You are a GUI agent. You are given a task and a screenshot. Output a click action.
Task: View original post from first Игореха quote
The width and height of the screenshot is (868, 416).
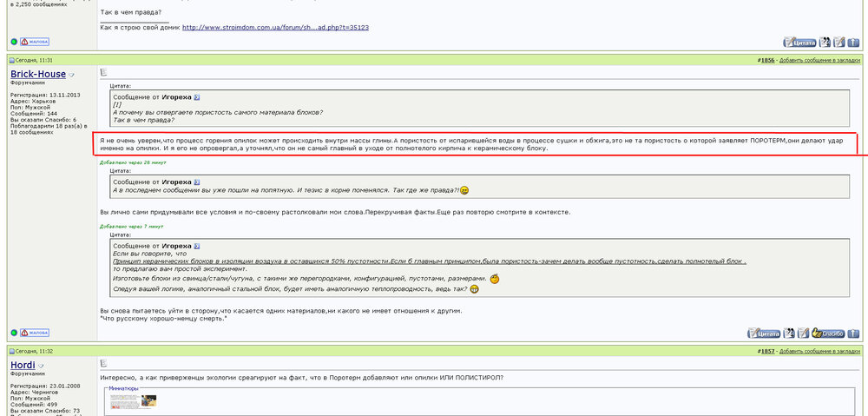(x=197, y=97)
